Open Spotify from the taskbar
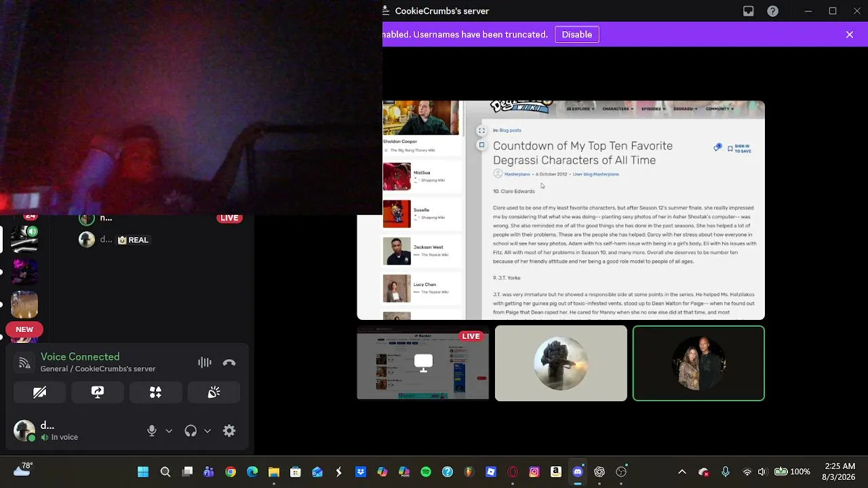 426,472
